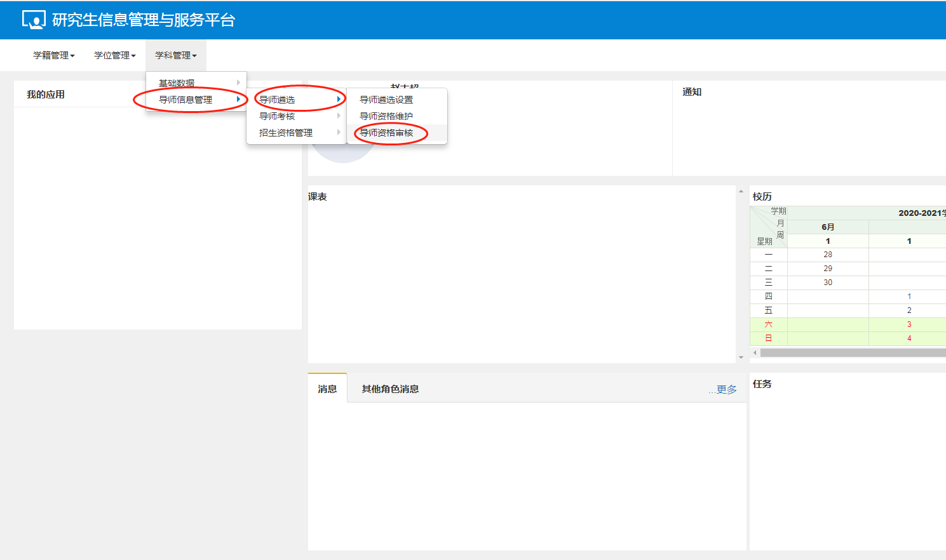Click the 校历 horizontal scrollbar track

pos(851,352)
